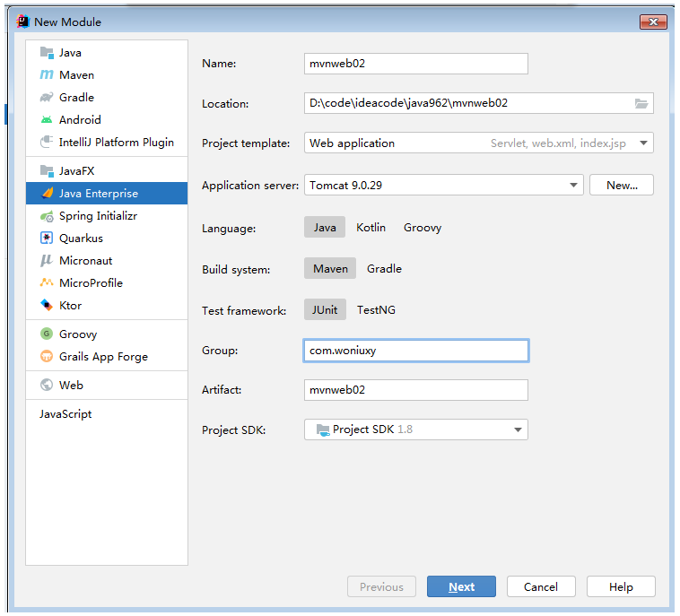Open the Application server dropdown
The height and width of the screenshot is (616, 680).
click(444, 185)
